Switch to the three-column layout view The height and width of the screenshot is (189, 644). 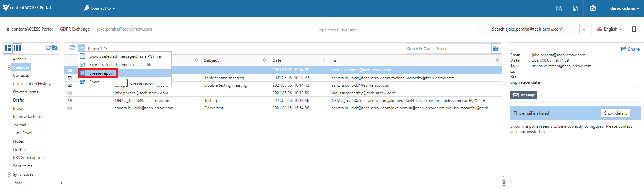pos(18,48)
